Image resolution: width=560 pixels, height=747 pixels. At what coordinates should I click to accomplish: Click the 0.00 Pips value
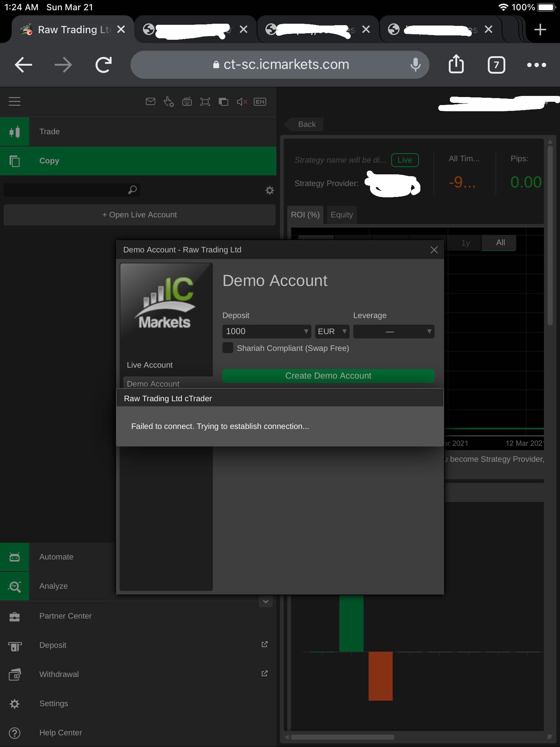tap(526, 182)
